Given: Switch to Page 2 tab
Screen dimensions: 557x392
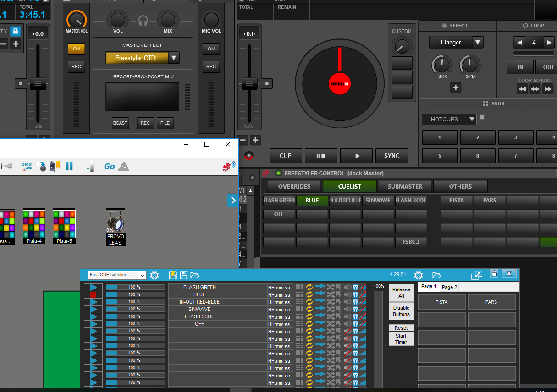Looking at the screenshot, I should click(449, 287).
